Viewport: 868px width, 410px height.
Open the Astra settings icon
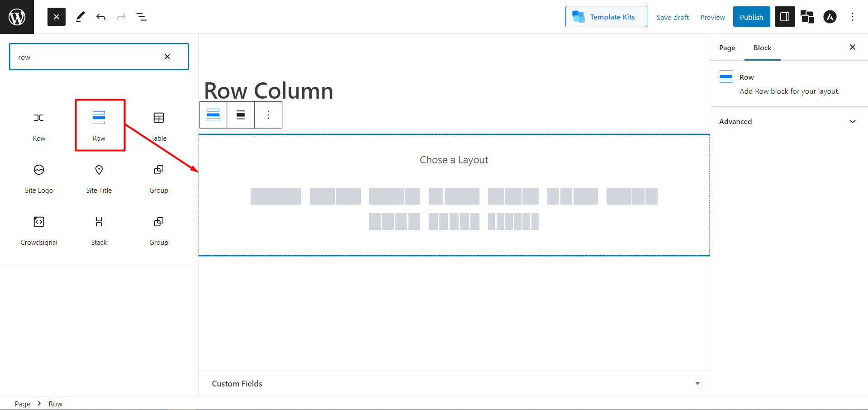[830, 17]
